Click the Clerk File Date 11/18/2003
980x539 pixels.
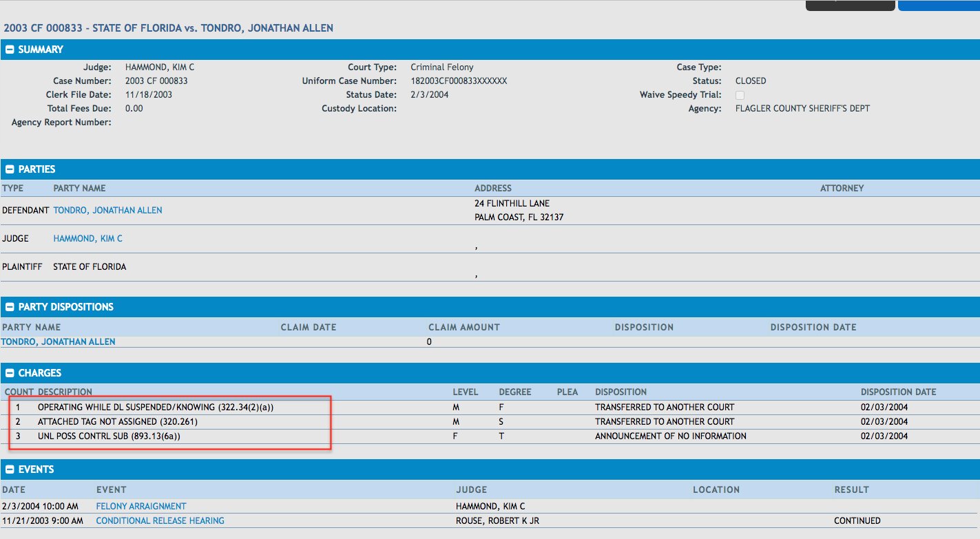tap(149, 94)
